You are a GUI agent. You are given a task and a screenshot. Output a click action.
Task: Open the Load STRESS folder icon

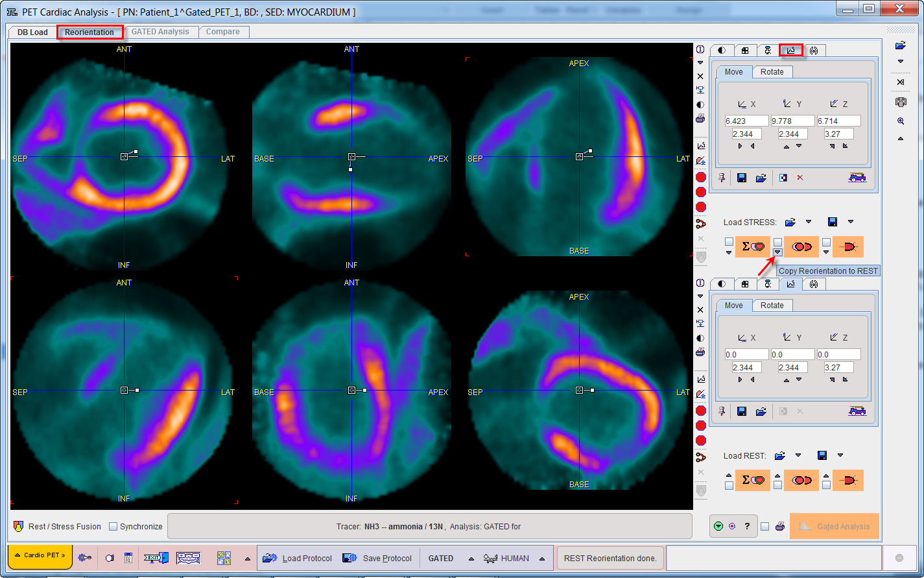(790, 222)
